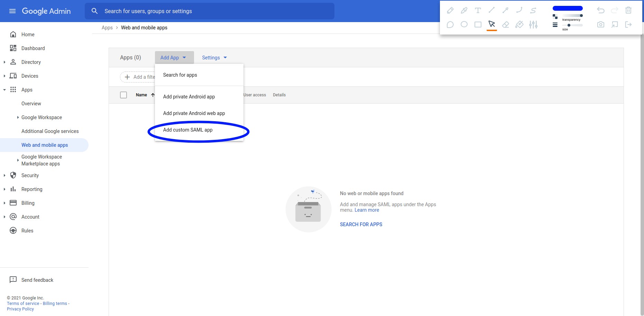Expand the Directory section

click(x=4, y=62)
